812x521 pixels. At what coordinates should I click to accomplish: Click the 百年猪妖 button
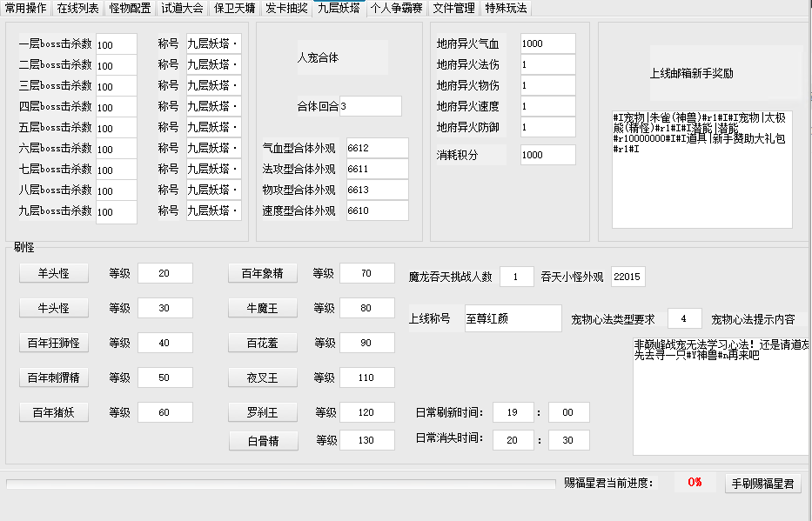[x=54, y=412]
